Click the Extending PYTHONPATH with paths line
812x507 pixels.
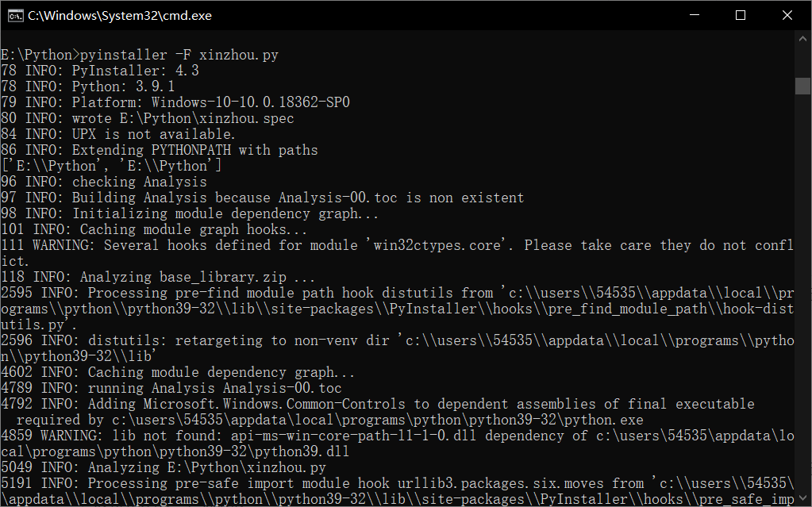160,150
